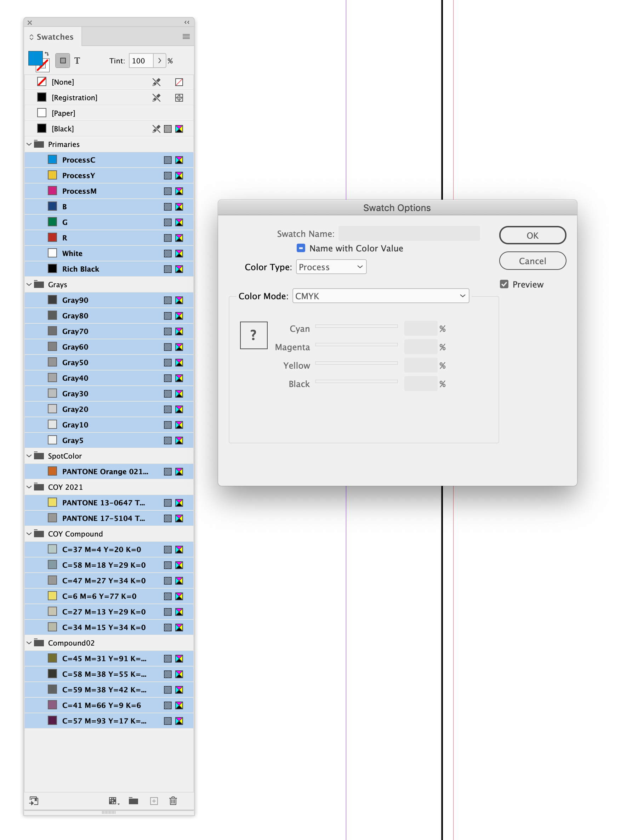The width and height of the screenshot is (638, 840).
Task: Click the OK button
Action: point(532,235)
